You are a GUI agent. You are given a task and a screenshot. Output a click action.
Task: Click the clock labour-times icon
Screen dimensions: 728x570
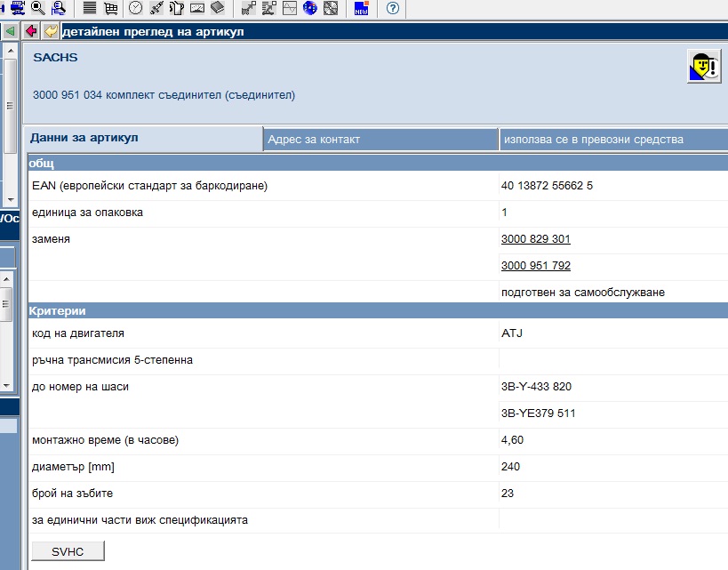pyautogui.click(x=136, y=8)
